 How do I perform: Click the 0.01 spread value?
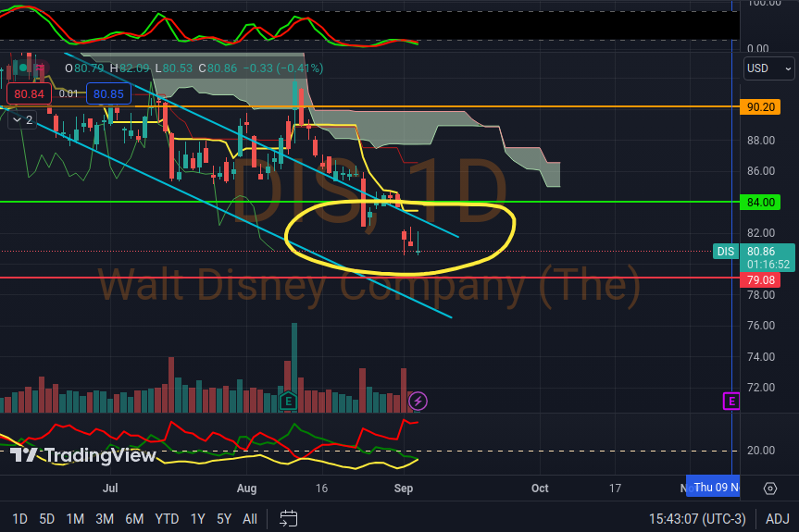[69, 94]
